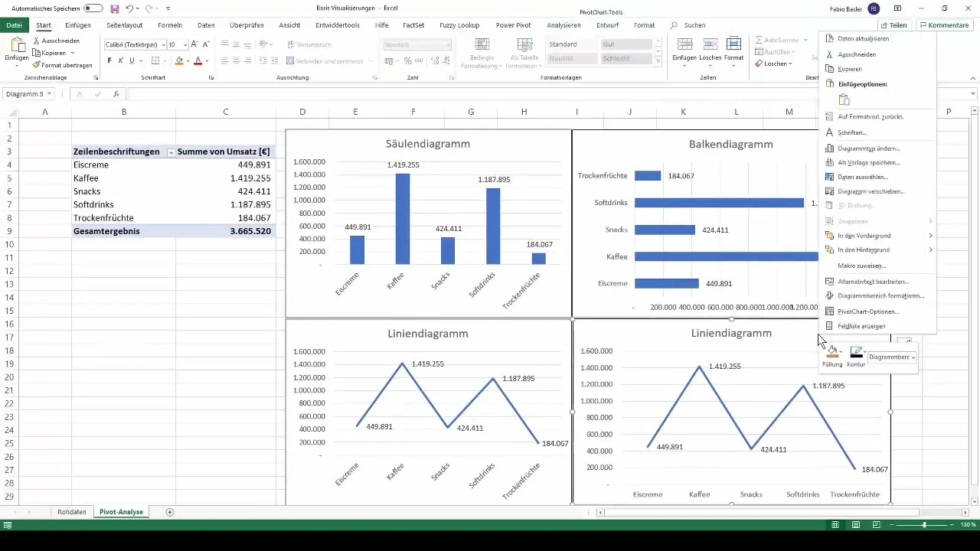Open the Datei tab
This screenshot has height=551, width=980.
point(14,25)
